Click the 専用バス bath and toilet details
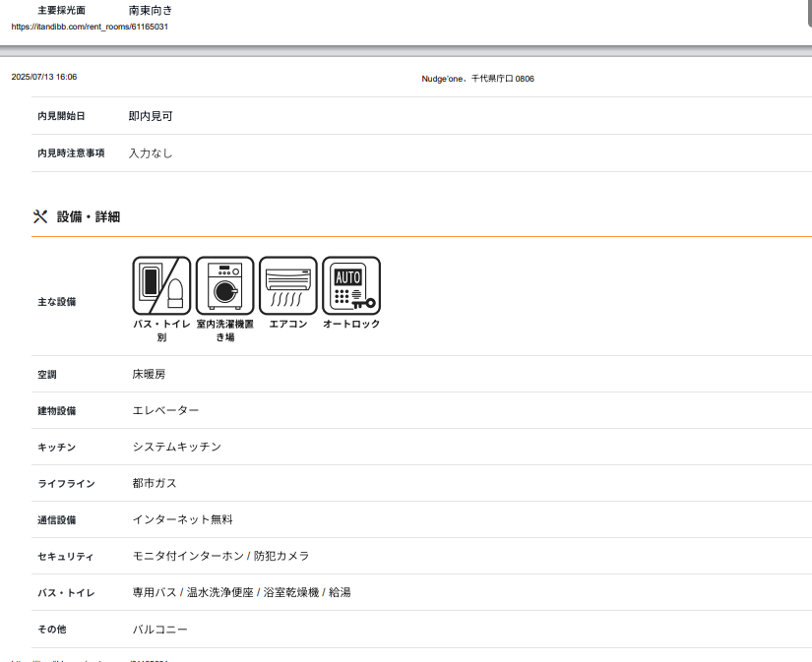This screenshot has height=662, width=812. coord(155,592)
